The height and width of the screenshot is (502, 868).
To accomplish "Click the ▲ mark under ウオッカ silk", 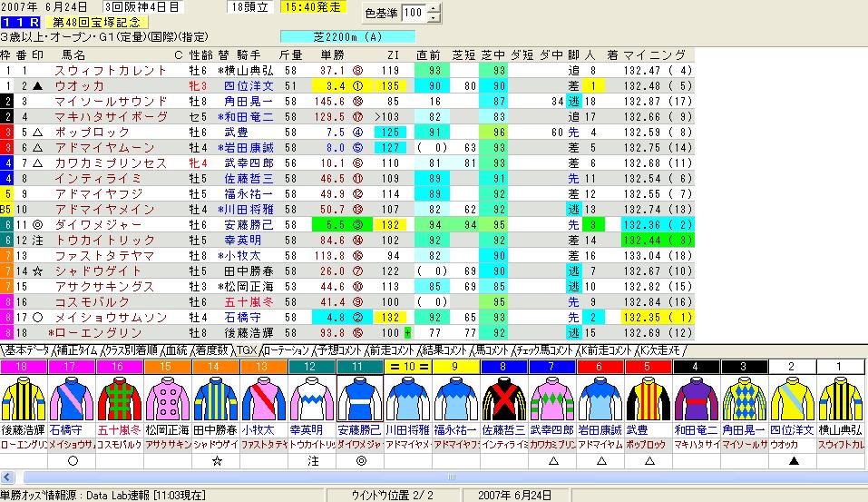I will coord(794,460).
